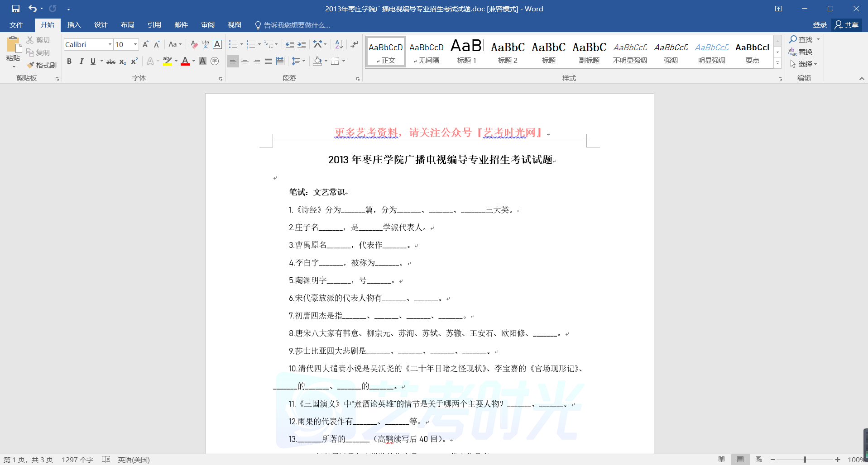This screenshot has height=465, width=868.
Task: Toggle Italic text formatting
Action: pos(81,61)
